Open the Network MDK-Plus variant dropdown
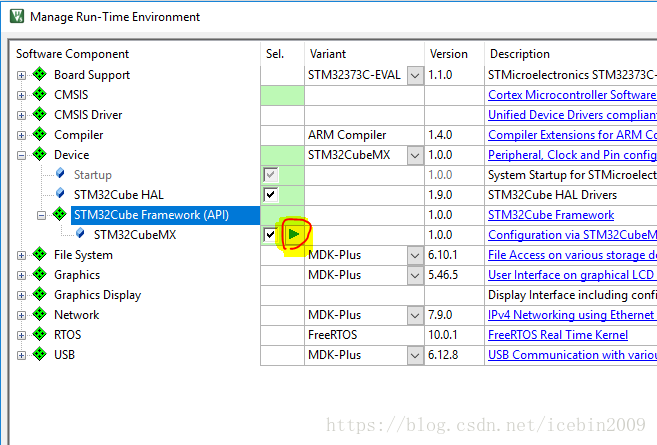 coord(415,315)
